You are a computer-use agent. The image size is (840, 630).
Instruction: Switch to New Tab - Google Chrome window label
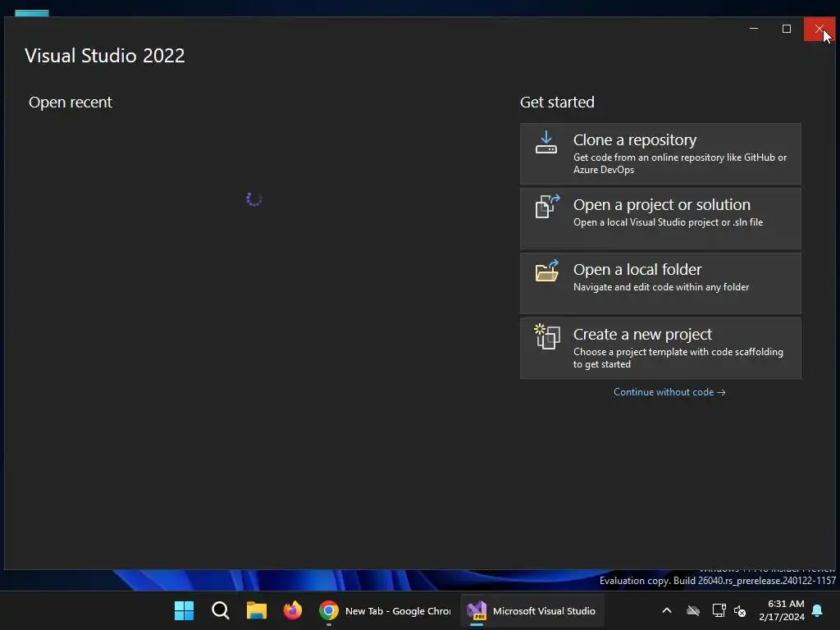pyautogui.click(x=398, y=610)
